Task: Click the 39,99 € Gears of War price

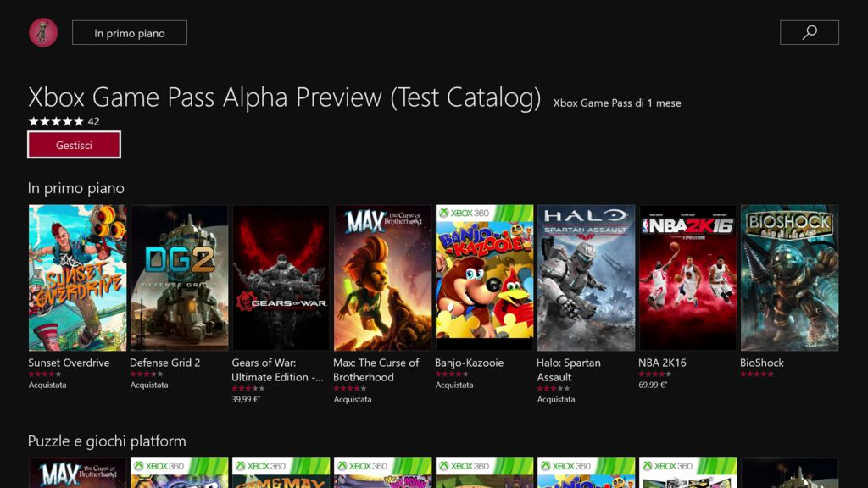Action: [x=246, y=399]
